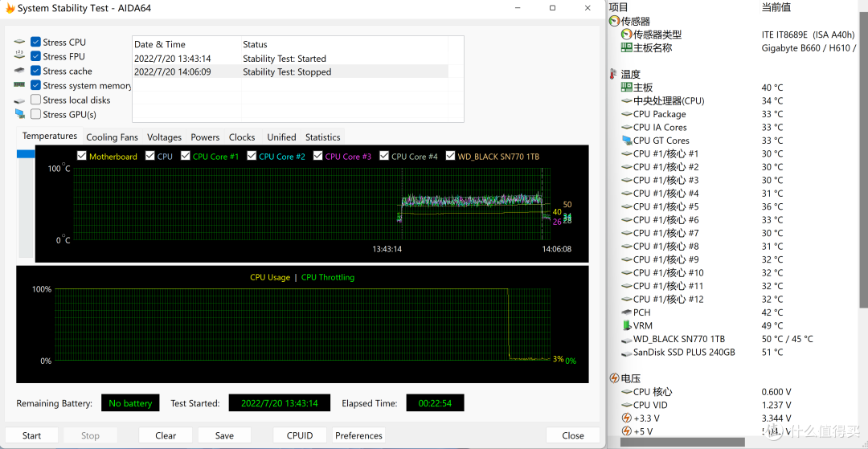Click the green VRM icon
This screenshot has width=868, height=449.
tap(627, 325)
